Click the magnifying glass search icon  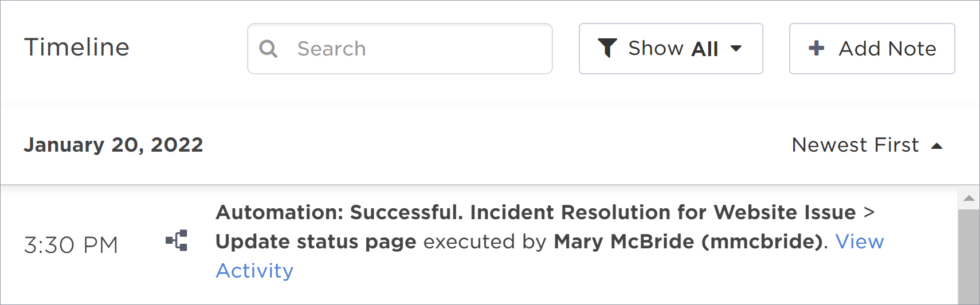coord(268,49)
